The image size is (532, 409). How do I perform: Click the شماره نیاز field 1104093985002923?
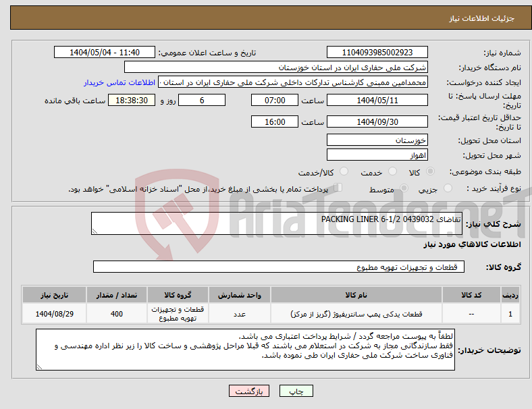377,52
